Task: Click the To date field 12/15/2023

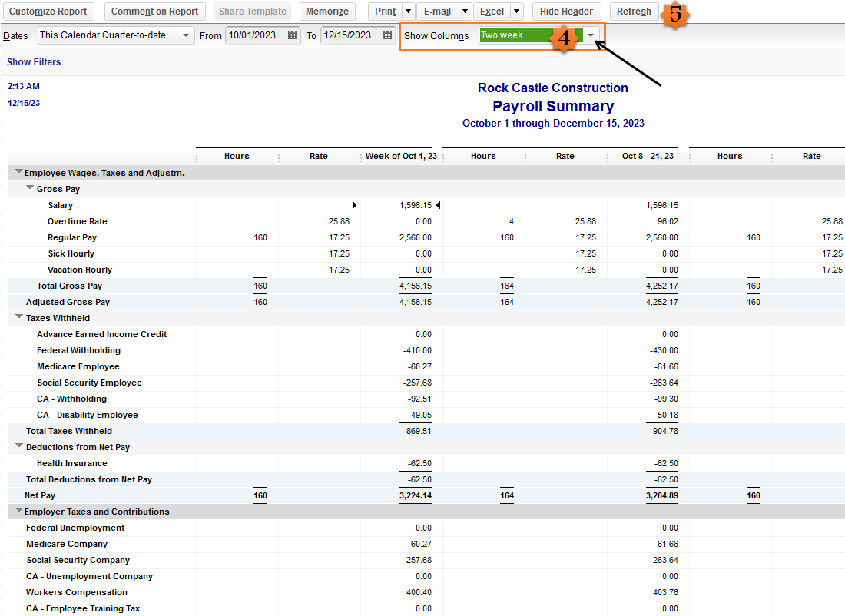Action: coord(352,35)
